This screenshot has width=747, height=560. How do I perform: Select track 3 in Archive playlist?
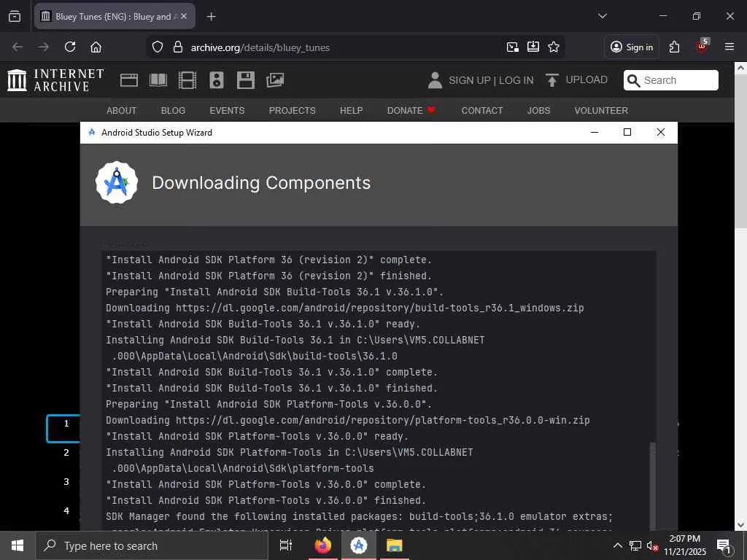point(66,482)
